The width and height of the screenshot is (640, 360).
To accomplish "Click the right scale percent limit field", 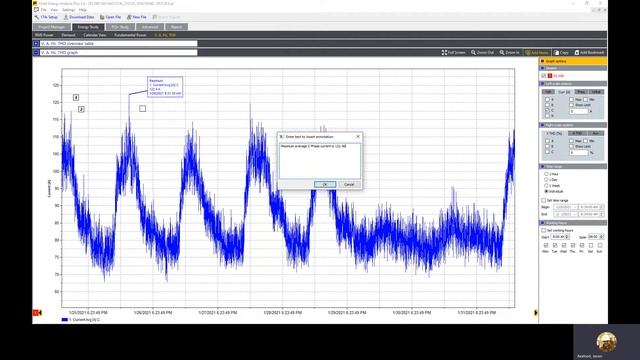I will coord(579,152).
